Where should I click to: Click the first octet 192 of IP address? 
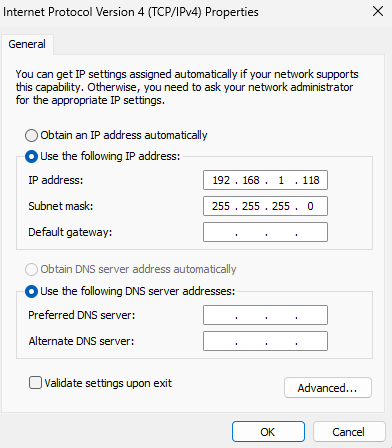221,180
